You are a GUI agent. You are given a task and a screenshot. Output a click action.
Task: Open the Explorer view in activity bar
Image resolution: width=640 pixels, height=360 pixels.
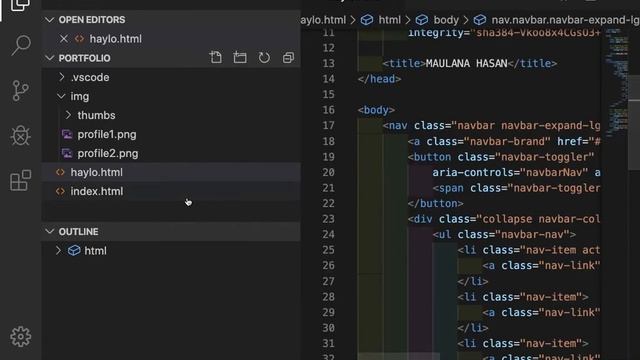pos(20,5)
